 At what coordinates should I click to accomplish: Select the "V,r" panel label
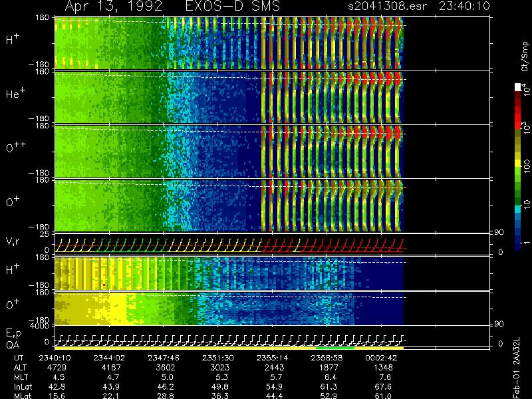pos(13,242)
